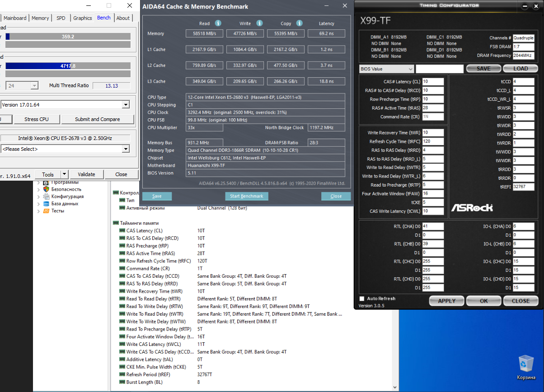Click the Stress CPU button
This screenshot has height=392, width=544.
pos(37,119)
